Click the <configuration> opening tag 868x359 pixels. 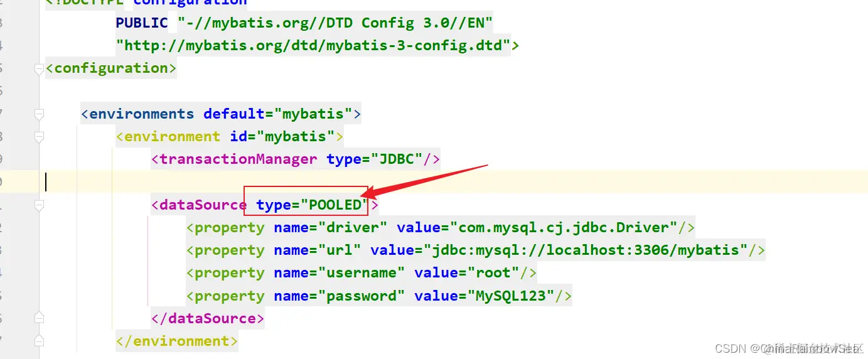coord(111,68)
